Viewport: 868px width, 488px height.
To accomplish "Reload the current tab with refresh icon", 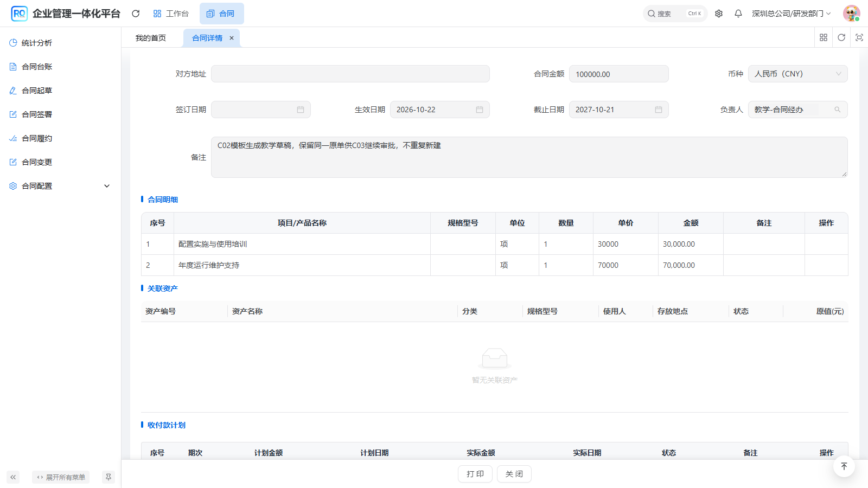I will tap(841, 37).
